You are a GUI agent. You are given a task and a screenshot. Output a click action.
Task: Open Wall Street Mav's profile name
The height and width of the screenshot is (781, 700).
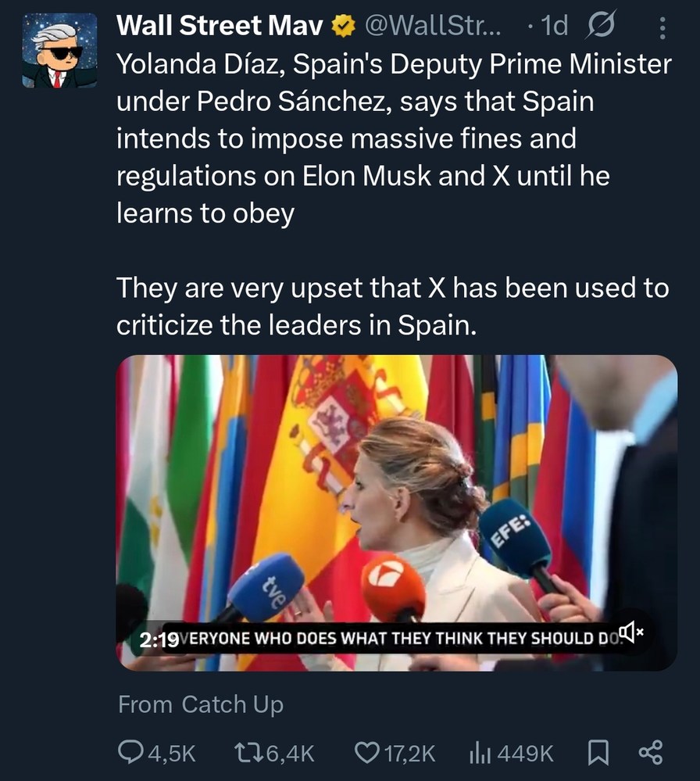coord(219,25)
